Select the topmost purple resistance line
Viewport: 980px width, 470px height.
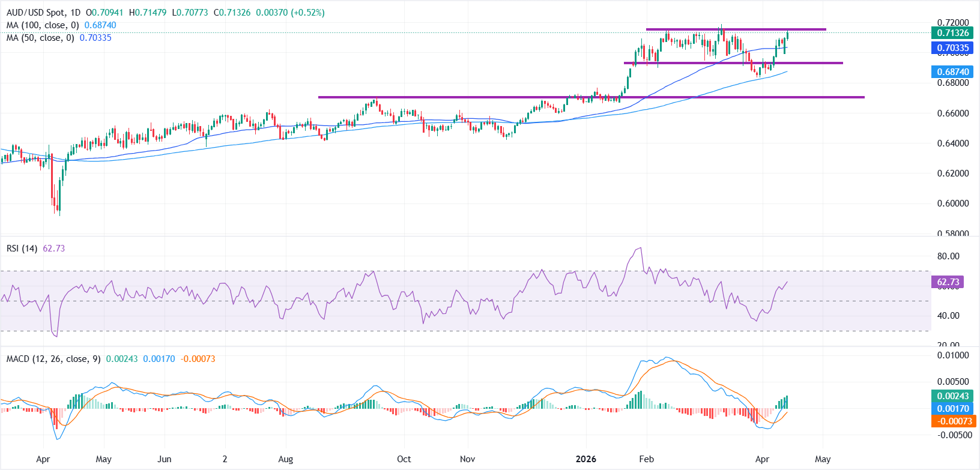(736, 29)
